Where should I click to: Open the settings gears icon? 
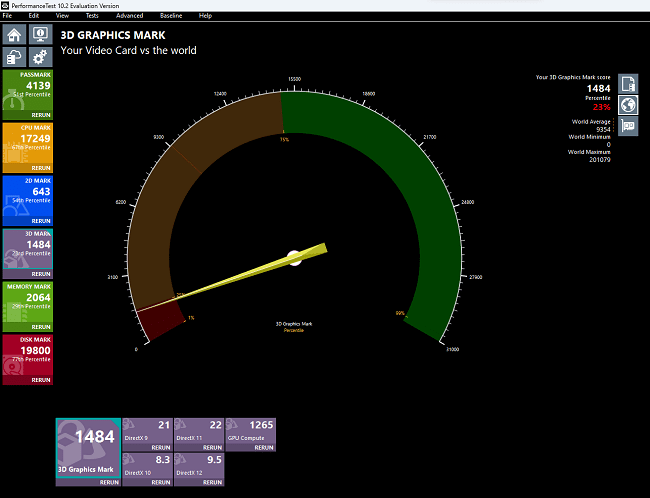(40, 57)
